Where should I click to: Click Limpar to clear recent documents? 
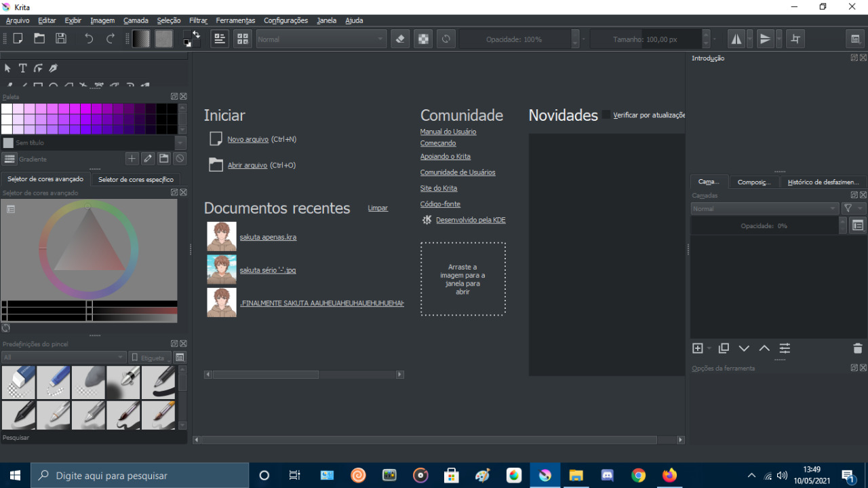pyautogui.click(x=378, y=208)
